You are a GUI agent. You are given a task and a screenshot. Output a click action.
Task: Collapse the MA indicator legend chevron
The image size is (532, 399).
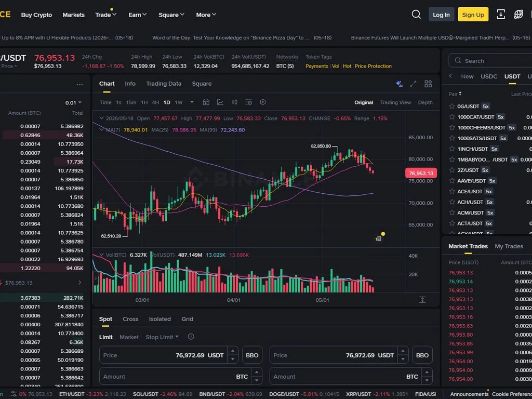tap(101, 129)
